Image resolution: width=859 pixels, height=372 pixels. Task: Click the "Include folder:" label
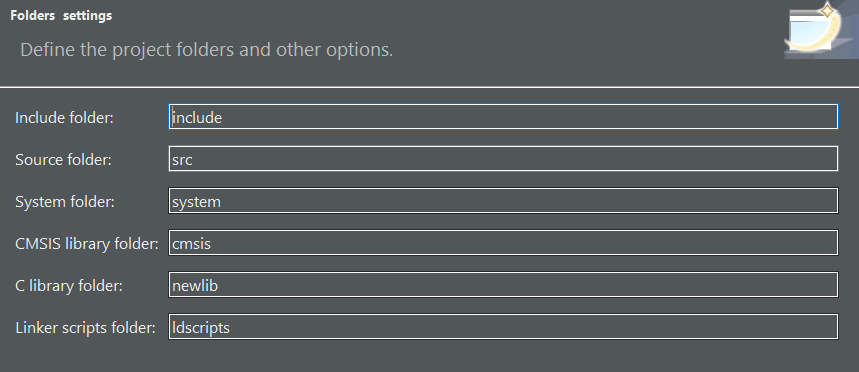click(64, 118)
